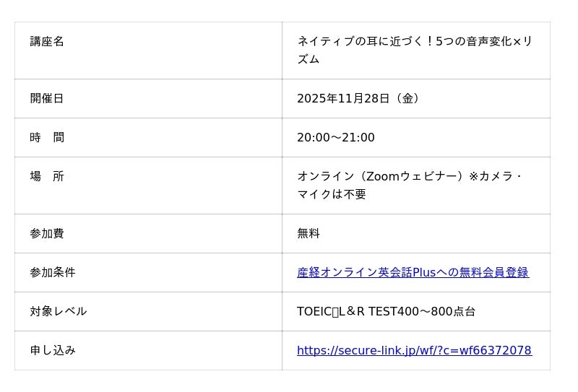Open the 産経オンライン英会話Plus free registration link

tap(413, 272)
